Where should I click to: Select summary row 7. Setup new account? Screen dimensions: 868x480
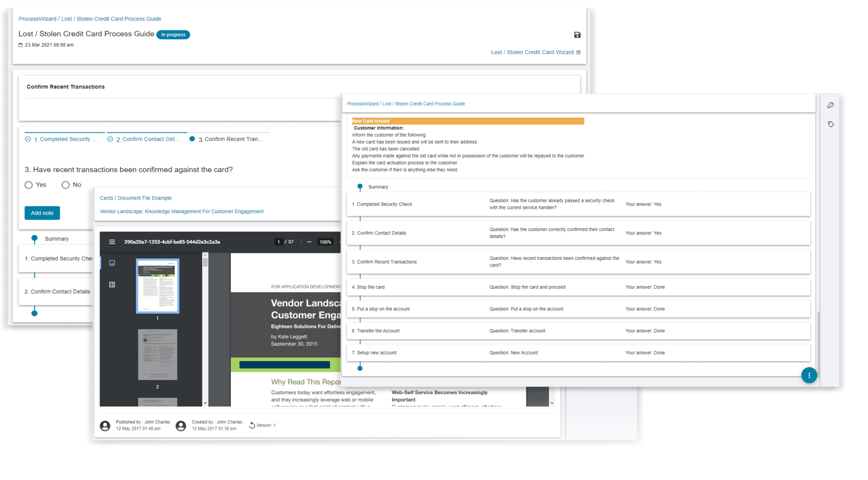click(578, 353)
